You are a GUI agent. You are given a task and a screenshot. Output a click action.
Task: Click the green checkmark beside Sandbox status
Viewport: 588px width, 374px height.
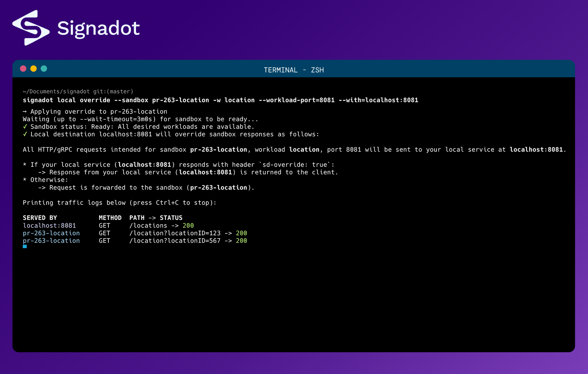pos(25,126)
